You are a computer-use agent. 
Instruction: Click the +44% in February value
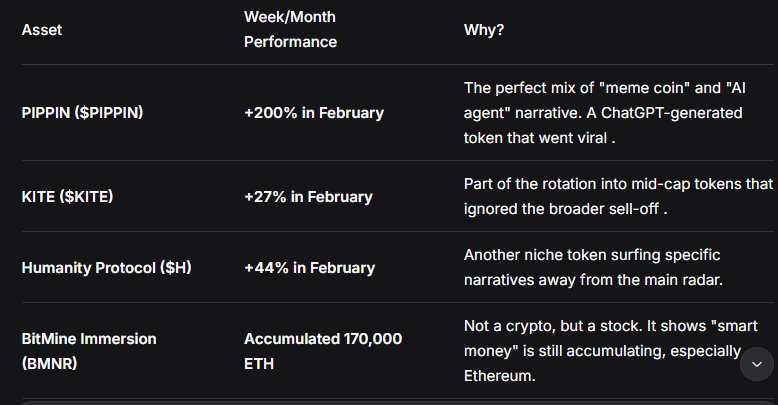[309, 268]
